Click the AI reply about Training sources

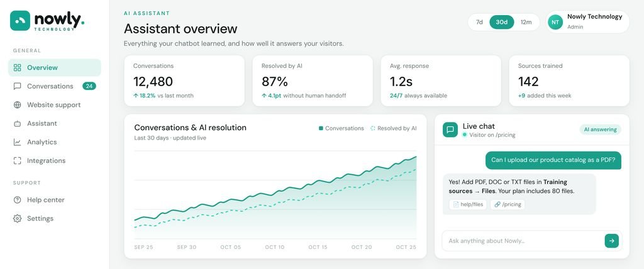[x=519, y=194]
